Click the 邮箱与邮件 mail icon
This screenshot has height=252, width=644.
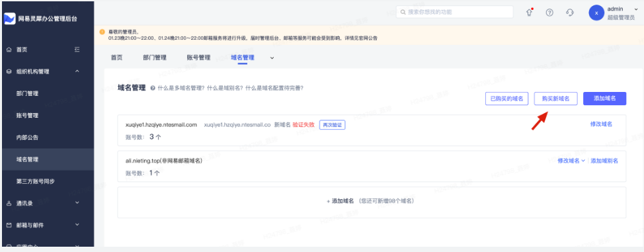pos(9,226)
